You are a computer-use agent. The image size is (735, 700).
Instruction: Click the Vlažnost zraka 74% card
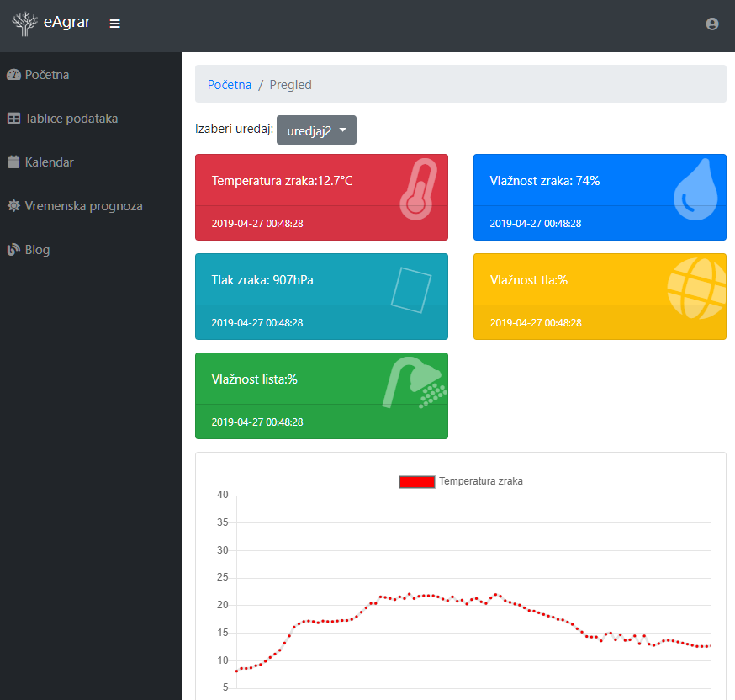pos(544,181)
